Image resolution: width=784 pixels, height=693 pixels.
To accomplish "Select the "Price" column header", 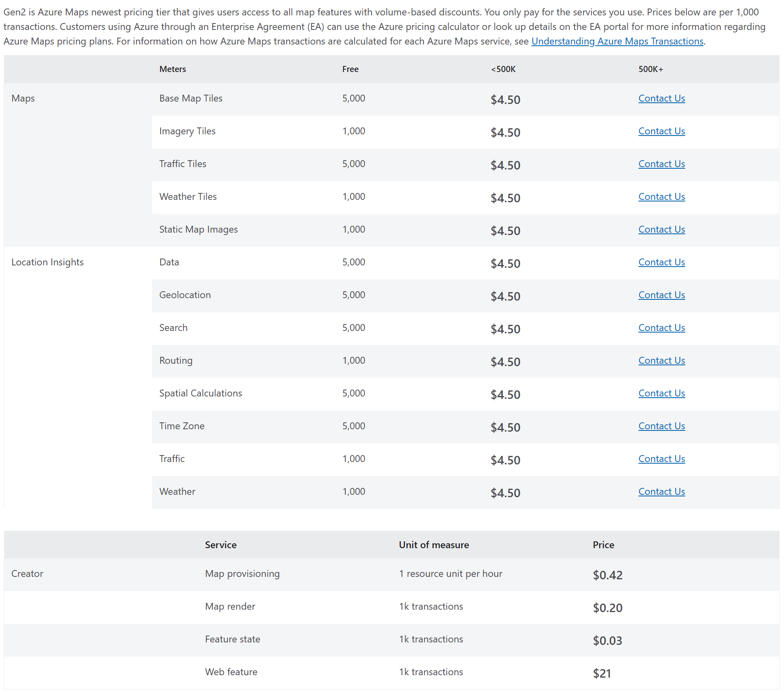I will (x=604, y=545).
